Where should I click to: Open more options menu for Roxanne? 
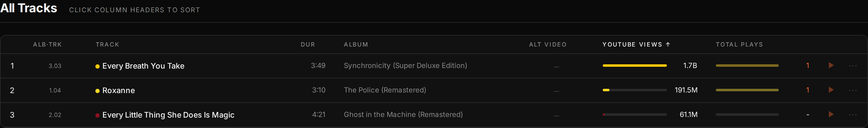point(853,90)
